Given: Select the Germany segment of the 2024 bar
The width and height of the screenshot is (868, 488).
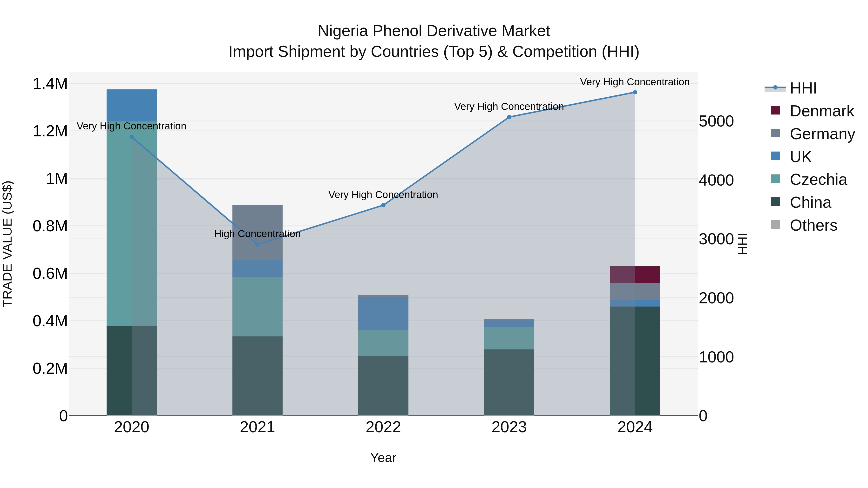Looking at the screenshot, I should point(635,292).
